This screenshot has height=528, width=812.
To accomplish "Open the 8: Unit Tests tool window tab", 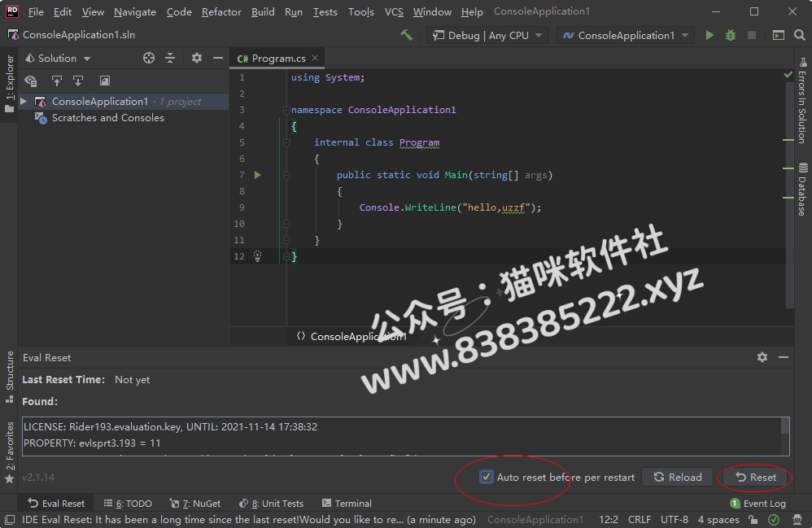I will tap(271, 503).
